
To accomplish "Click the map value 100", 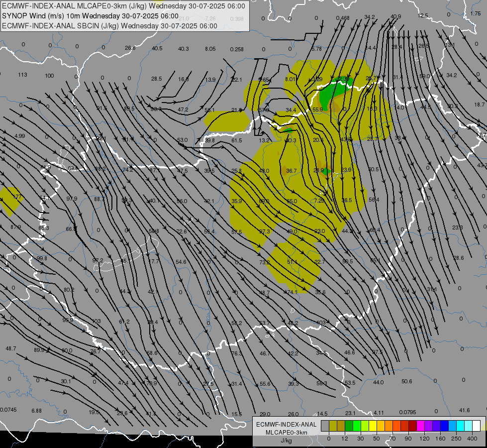I will pyautogui.click(x=49, y=76).
